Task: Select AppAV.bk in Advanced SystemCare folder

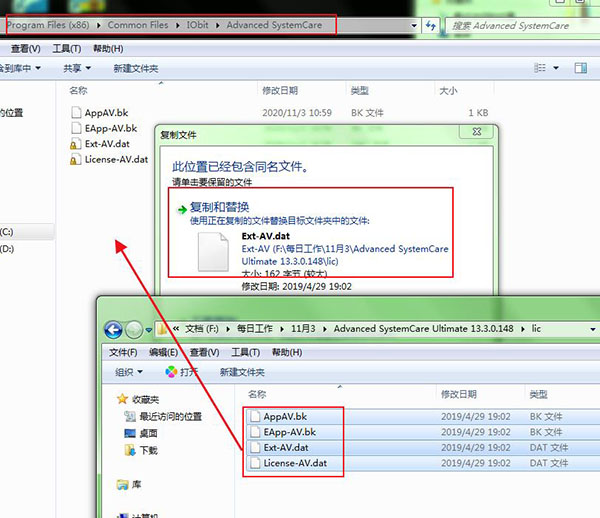Action: (106, 113)
